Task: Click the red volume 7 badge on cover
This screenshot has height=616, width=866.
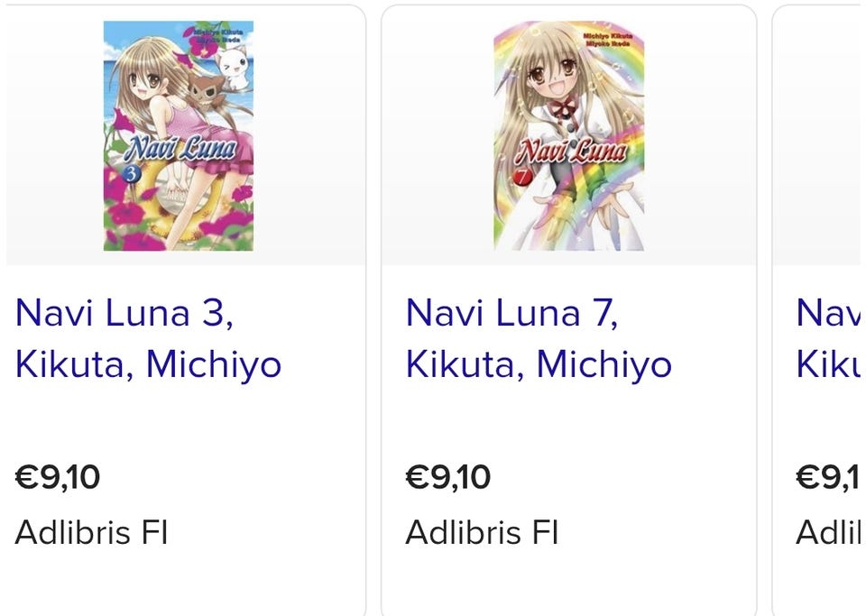Action: [x=519, y=178]
